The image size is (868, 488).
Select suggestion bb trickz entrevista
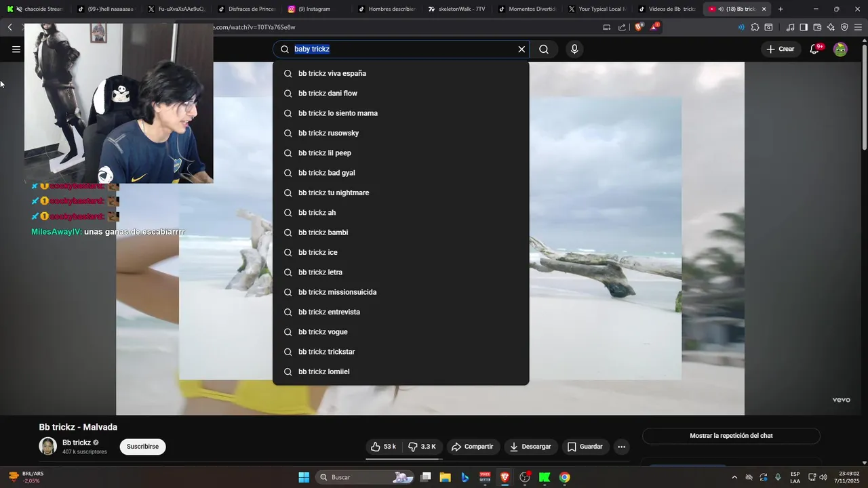tap(401, 312)
